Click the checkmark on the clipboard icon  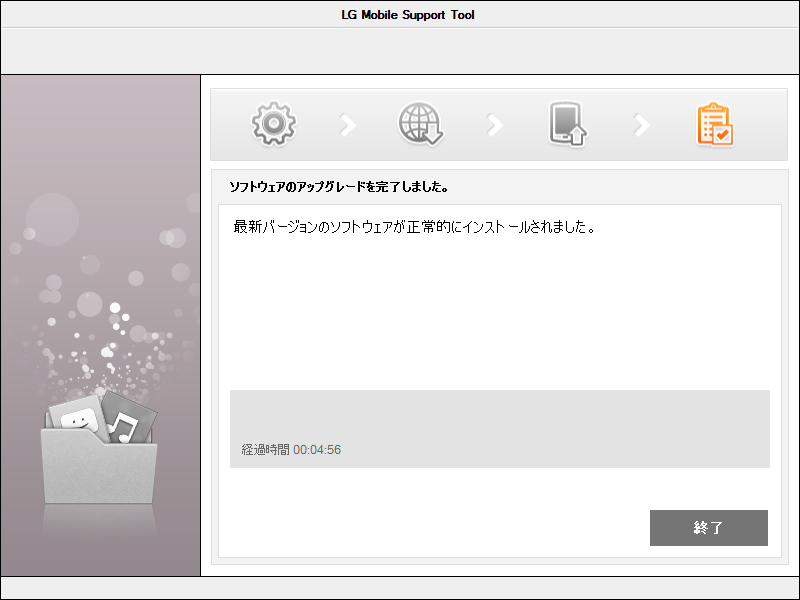pyautogui.click(x=722, y=133)
